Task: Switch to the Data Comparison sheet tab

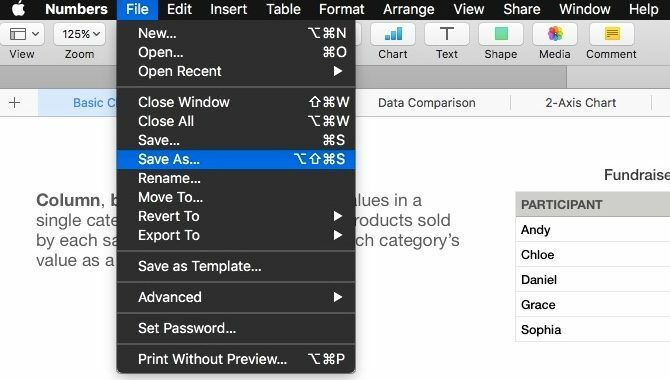Action: point(426,103)
